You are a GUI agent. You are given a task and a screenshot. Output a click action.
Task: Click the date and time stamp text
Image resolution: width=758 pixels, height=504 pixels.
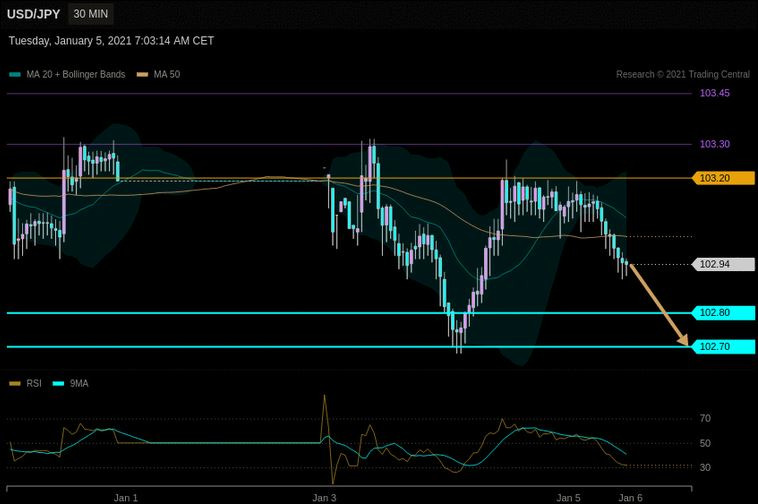click(111, 41)
